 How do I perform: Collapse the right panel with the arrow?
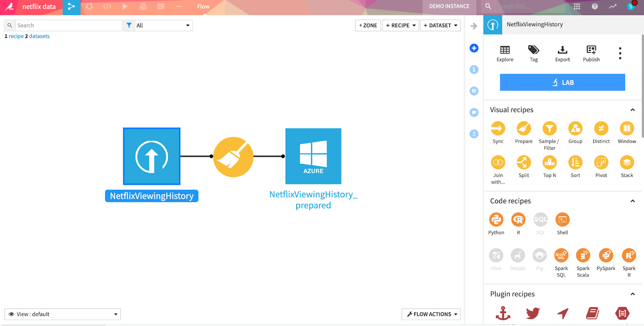tap(474, 26)
